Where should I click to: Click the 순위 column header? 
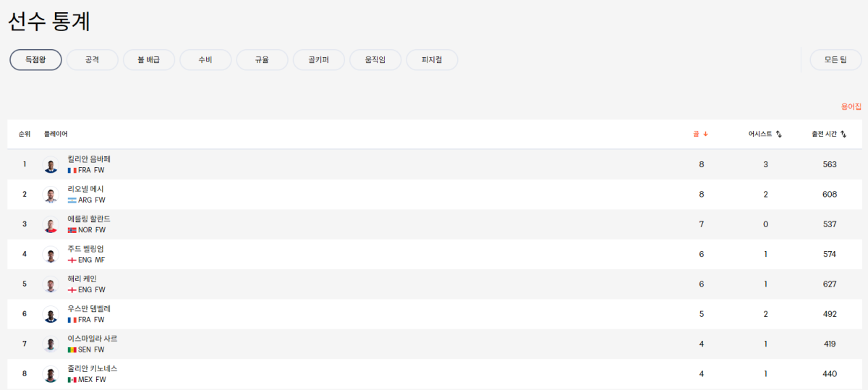tap(25, 134)
